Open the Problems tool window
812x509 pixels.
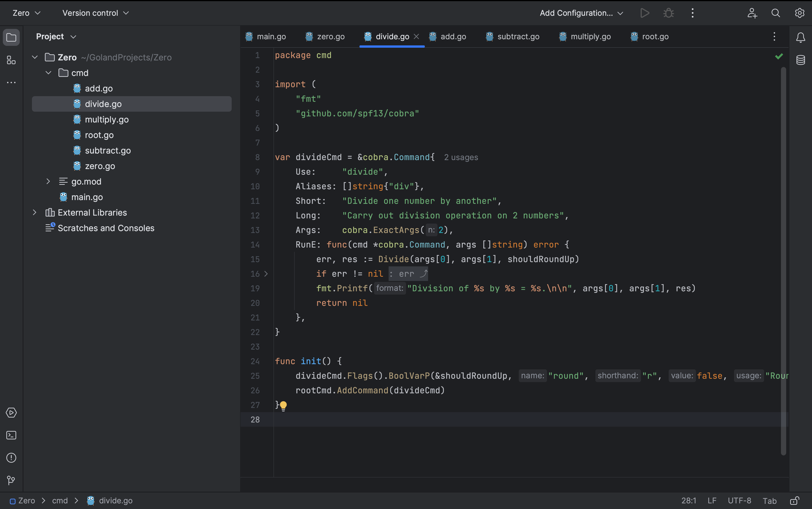[11, 458]
